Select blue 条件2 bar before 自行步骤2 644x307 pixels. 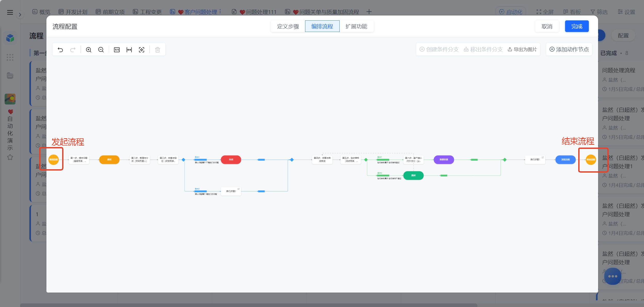pos(201,191)
